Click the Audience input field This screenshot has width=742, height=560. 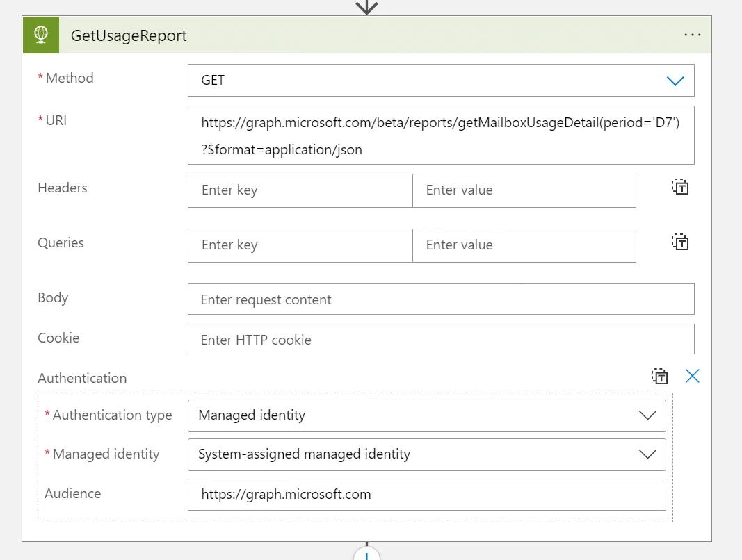[x=427, y=495]
